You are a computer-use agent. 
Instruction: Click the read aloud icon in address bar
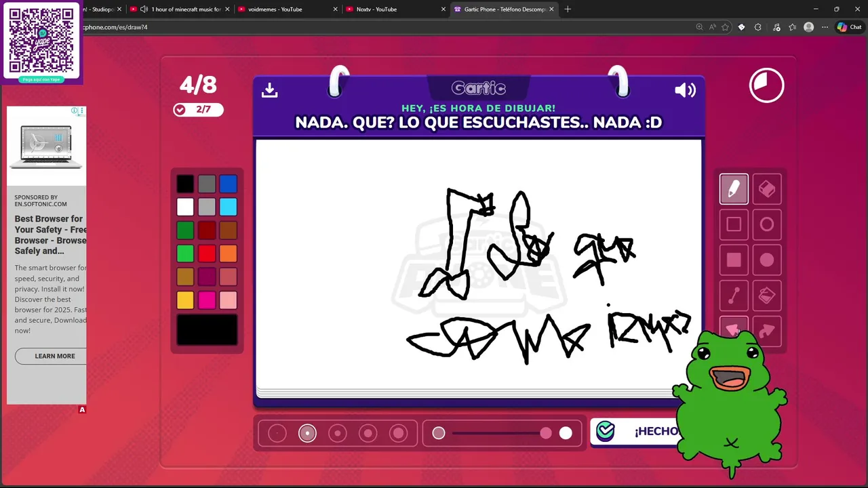(712, 27)
